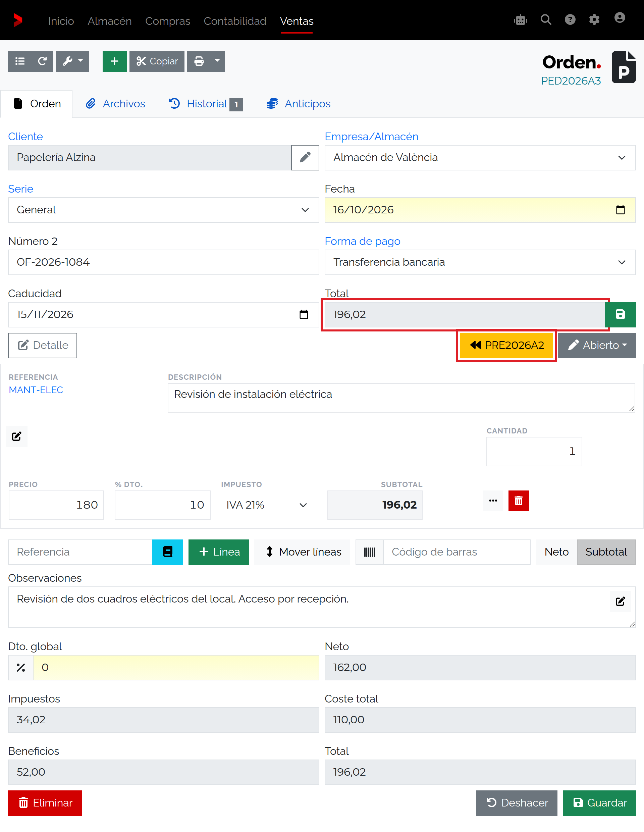Open Compras menu

168,21
